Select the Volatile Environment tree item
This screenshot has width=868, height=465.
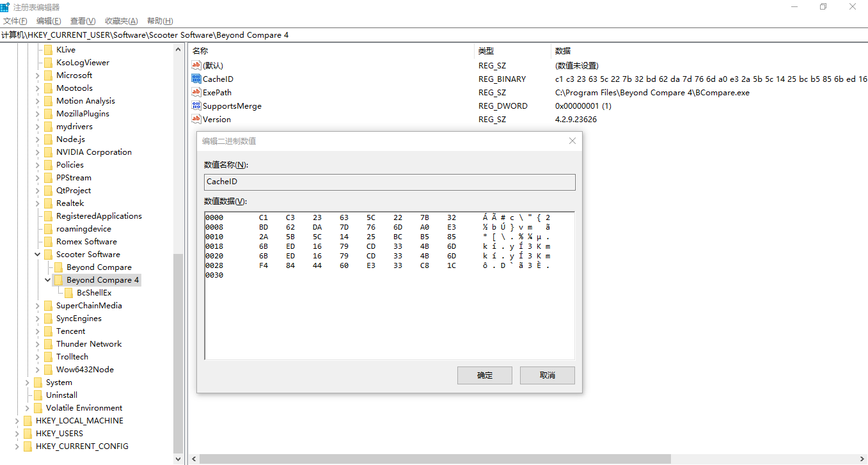click(84, 408)
